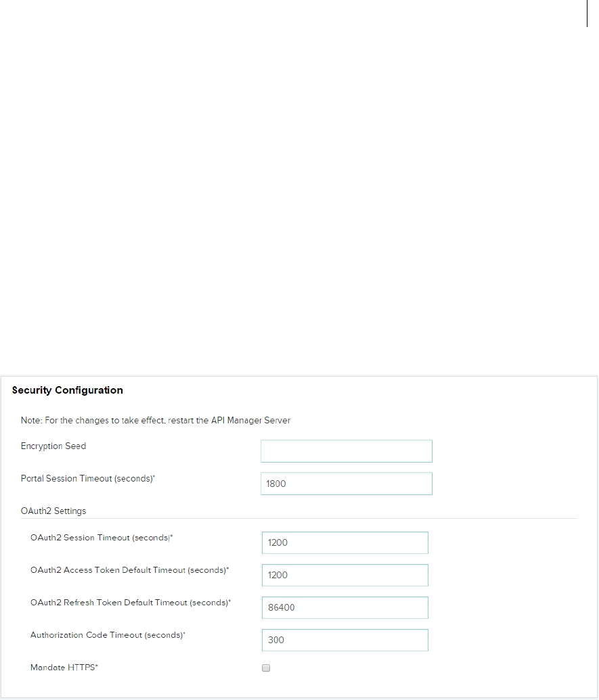
Task: Click the OAuth2 Session Timeout (seconds) label
Action: click(x=107, y=538)
